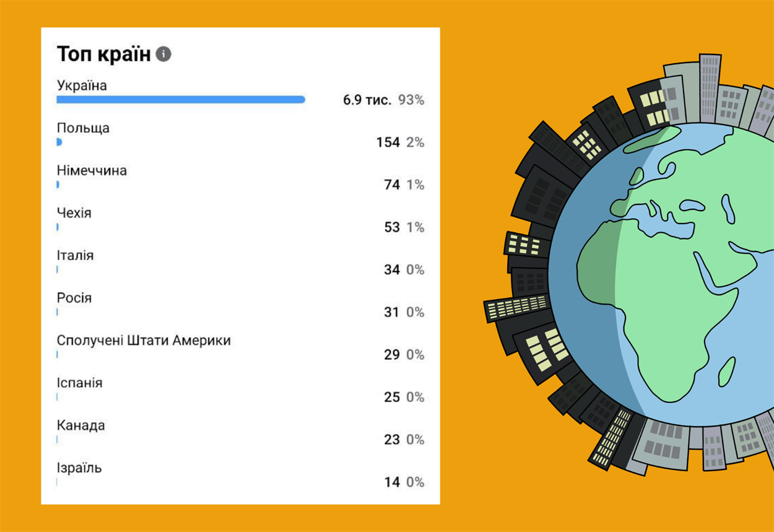This screenshot has width=774, height=532.
Task: Click the 154 count for Польща
Action: point(388,142)
